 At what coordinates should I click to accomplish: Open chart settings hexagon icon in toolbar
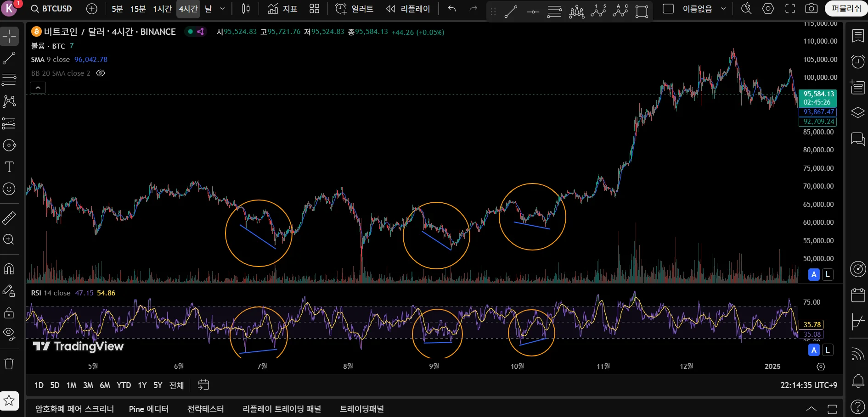pyautogui.click(x=768, y=9)
